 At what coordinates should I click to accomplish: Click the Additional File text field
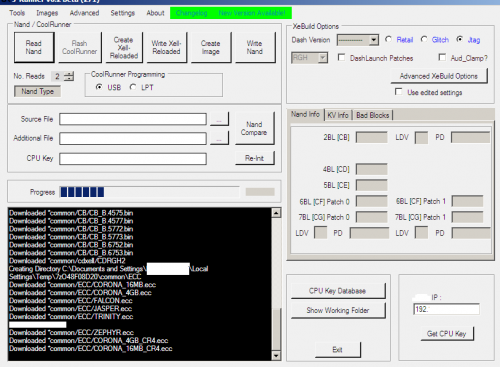[133, 138]
